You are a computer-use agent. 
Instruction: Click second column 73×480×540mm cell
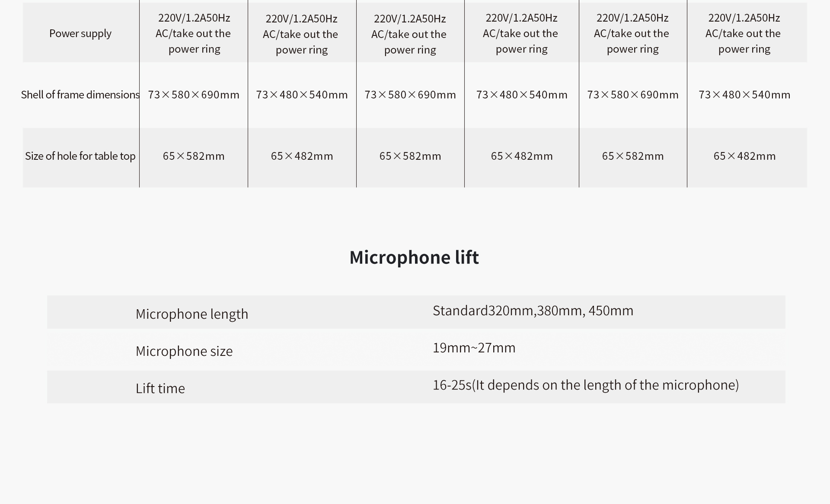pyautogui.click(x=302, y=95)
